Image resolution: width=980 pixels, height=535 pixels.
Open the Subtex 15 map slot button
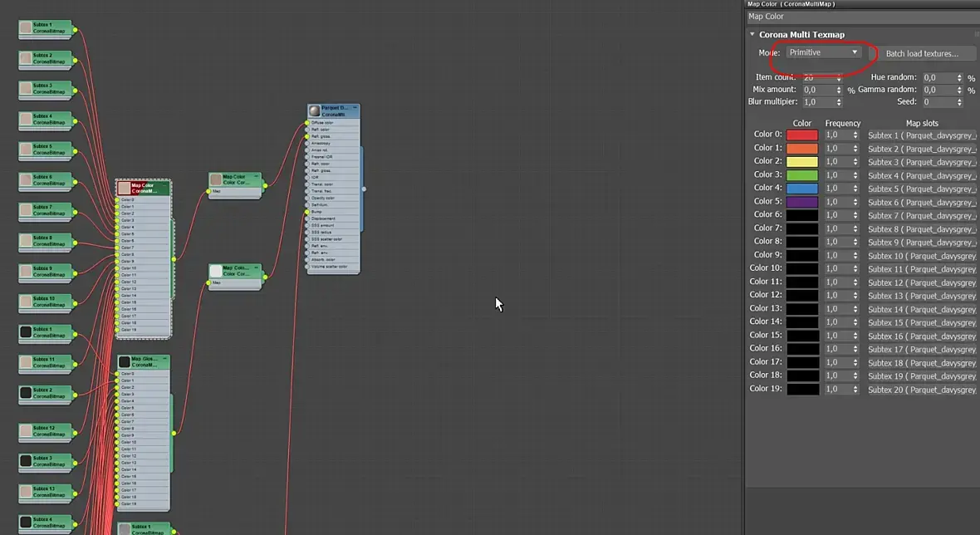point(921,322)
